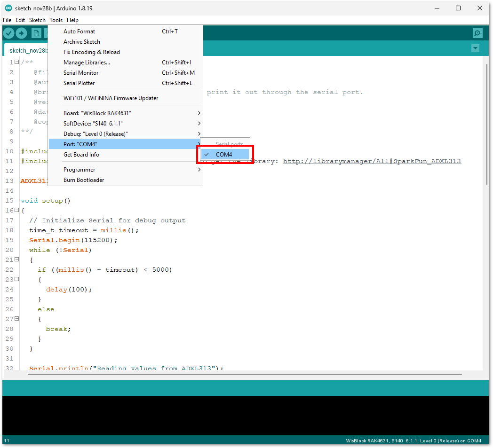Click line number 11 in status bar
Image resolution: width=493 pixels, height=448 pixels.
coord(7,441)
